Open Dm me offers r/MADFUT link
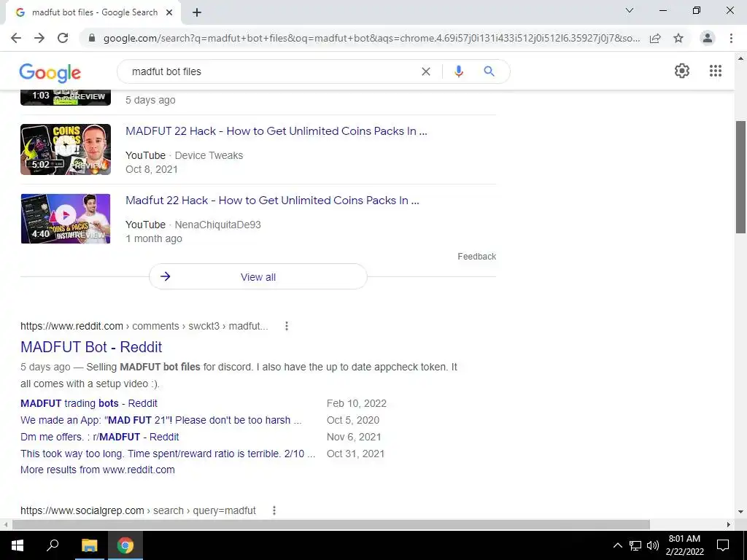The image size is (747, 560). click(99, 437)
